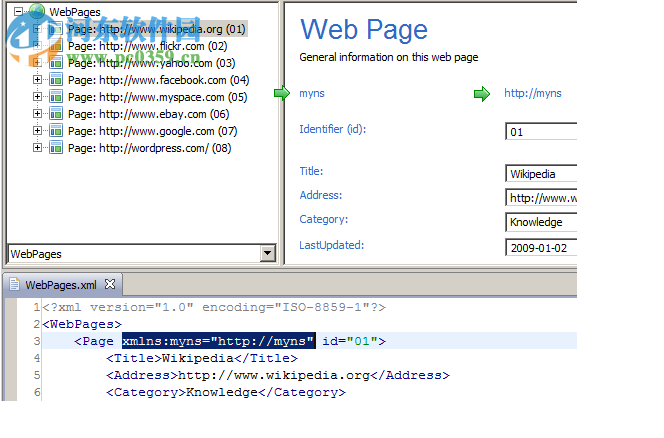Screen dimensions: 664x438
Task: Click the id="01" attribute on line 3
Action: pyautogui.click(x=350, y=341)
